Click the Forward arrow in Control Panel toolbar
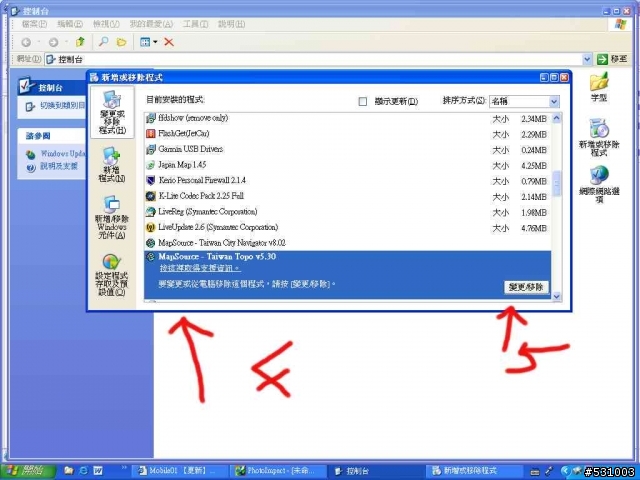This screenshot has height=480, width=640. tap(53, 42)
